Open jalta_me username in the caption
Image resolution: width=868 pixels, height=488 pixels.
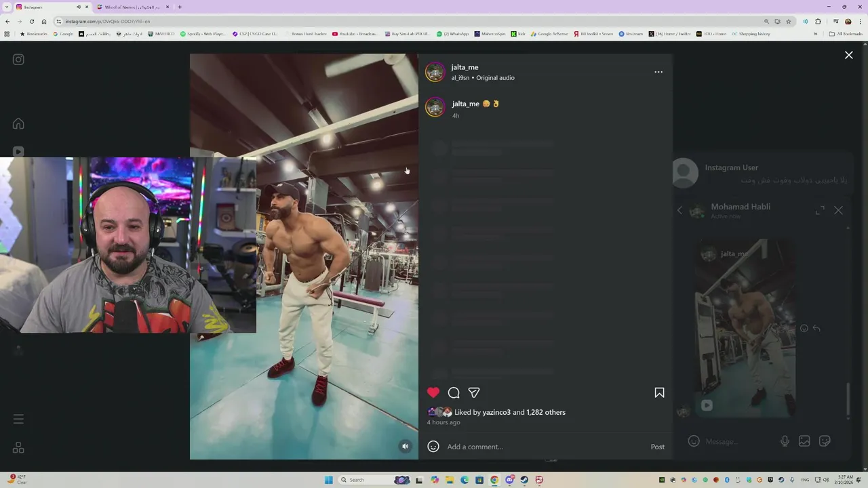(x=466, y=104)
